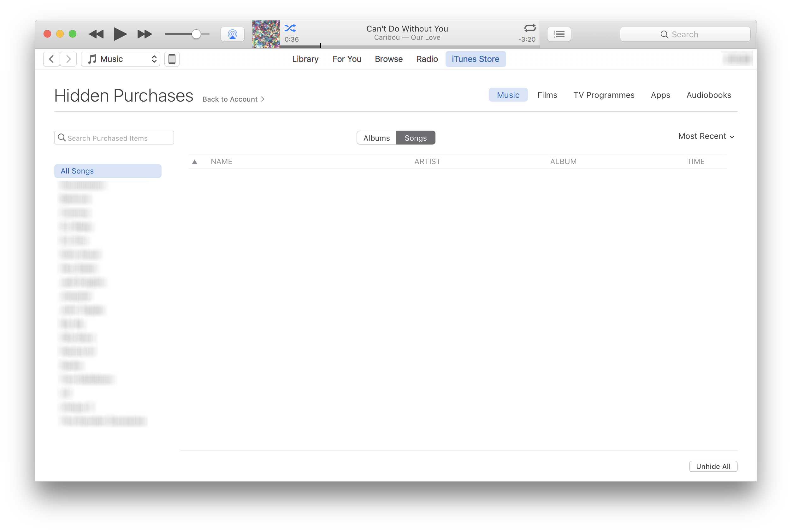Viewport: 792px width, 532px height.
Task: Seek in the song progress bar
Action: (410, 46)
